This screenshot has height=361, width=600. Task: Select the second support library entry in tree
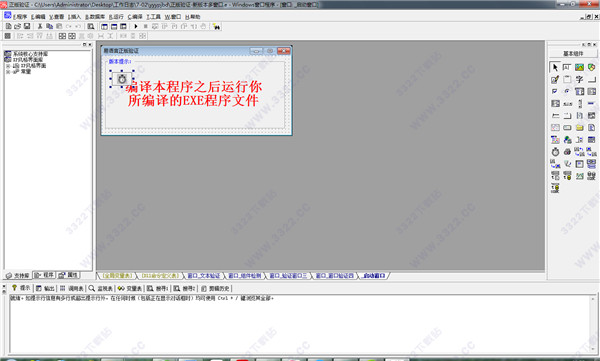pyautogui.click(x=28, y=60)
